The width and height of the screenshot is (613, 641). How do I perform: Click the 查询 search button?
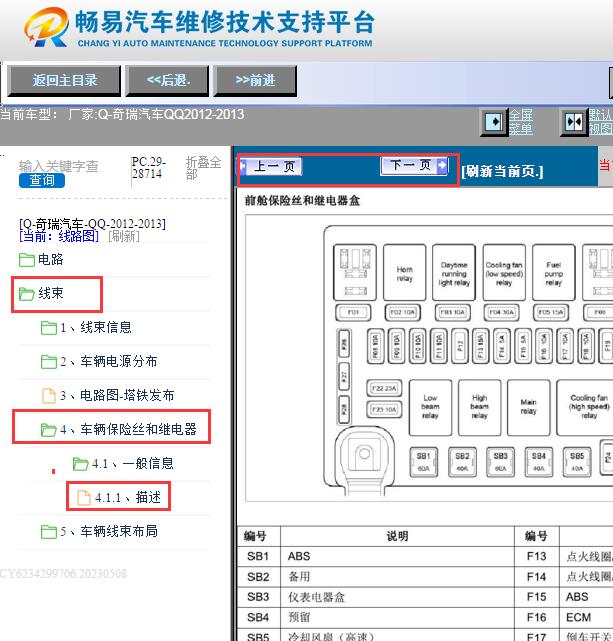(x=42, y=180)
